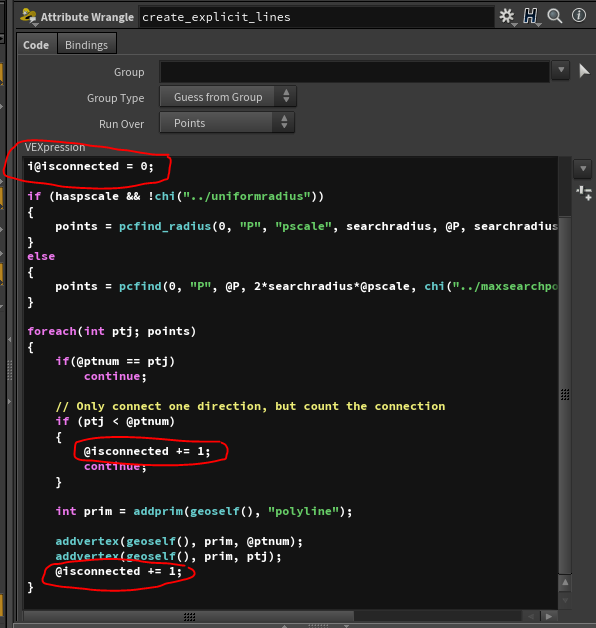This screenshot has height=628, width=596.
Task: Click the VEXpression label
Action: click(55, 147)
